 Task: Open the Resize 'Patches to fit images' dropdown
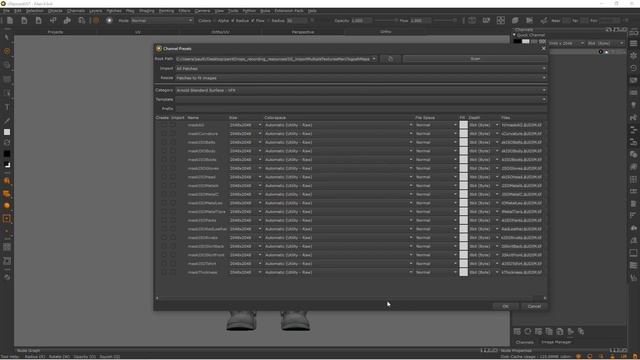point(361,78)
